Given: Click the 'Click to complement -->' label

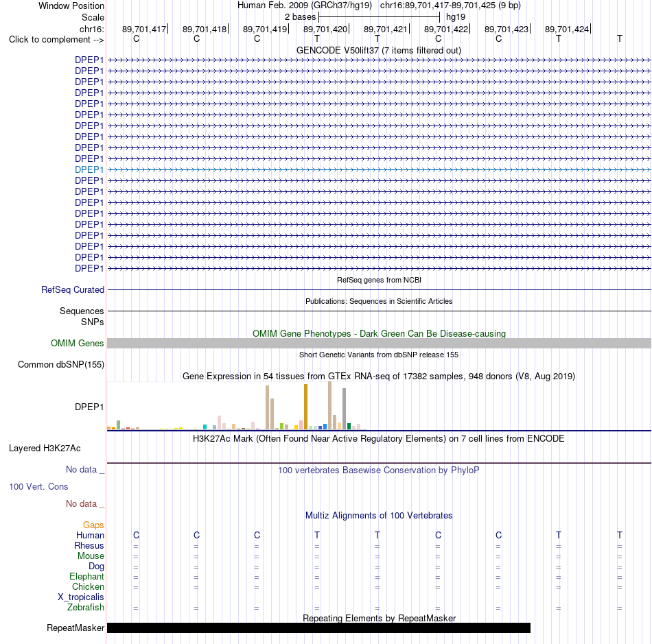Looking at the screenshot, I should 56,40.
